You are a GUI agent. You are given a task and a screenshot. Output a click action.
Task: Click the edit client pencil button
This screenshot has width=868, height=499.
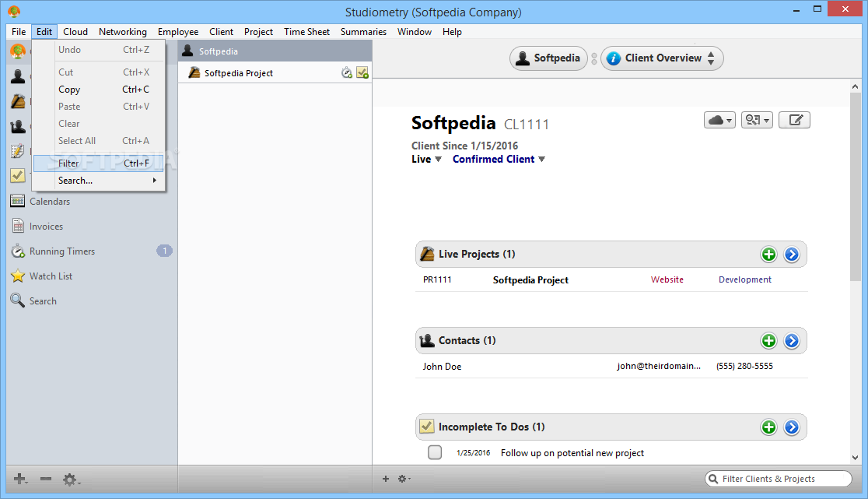(x=794, y=120)
